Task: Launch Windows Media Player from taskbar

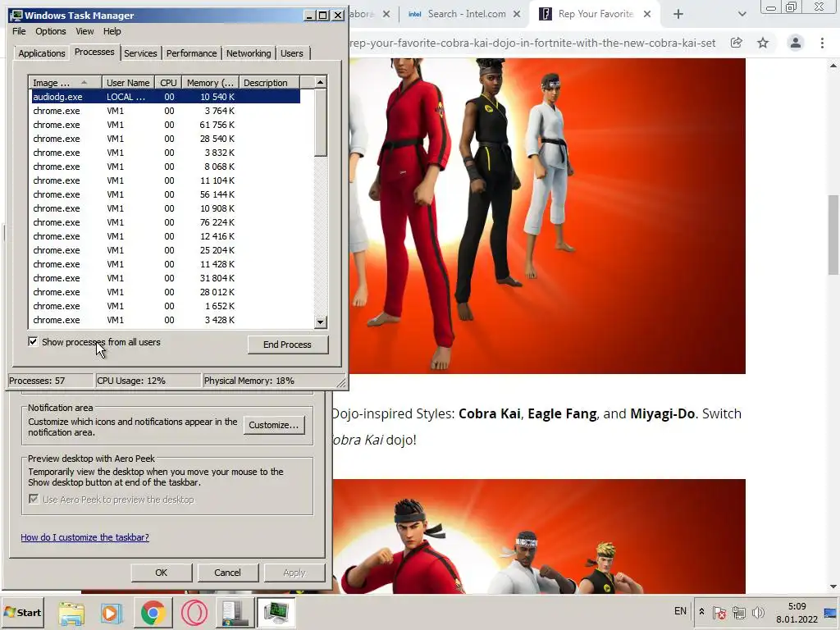Action: pyautogui.click(x=112, y=612)
